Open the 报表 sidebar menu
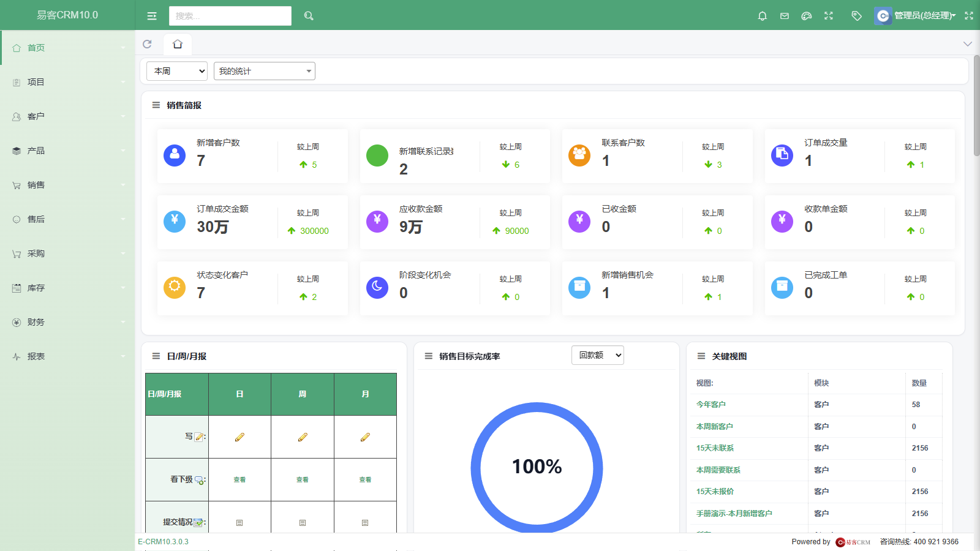 coord(67,356)
